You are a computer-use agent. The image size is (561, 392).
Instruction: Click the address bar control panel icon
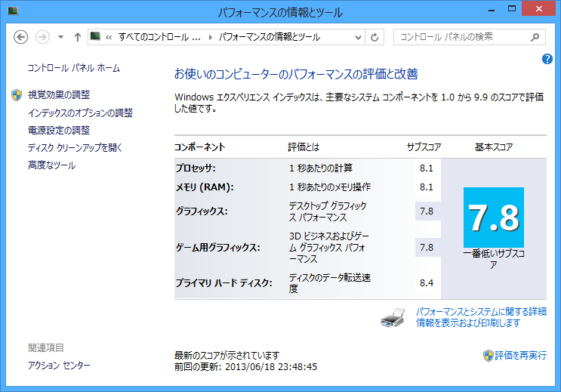coord(96,36)
